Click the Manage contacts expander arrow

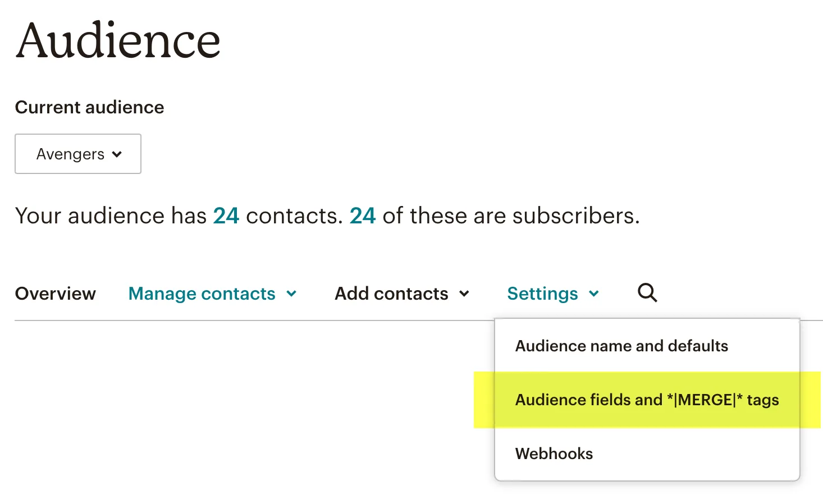click(x=291, y=294)
